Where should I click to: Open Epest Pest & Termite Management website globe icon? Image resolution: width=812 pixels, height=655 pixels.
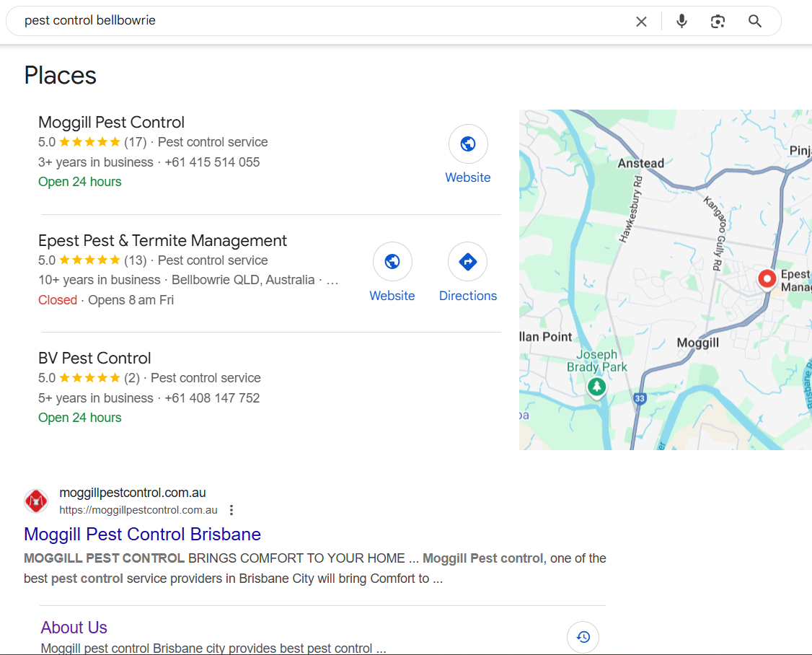pyautogui.click(x=392, y=262)
